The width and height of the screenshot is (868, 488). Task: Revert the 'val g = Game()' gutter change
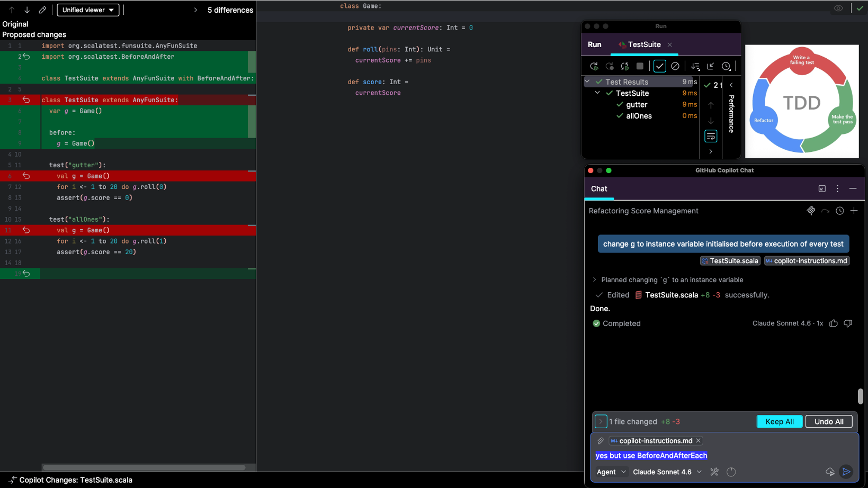(x=26, y=176)
